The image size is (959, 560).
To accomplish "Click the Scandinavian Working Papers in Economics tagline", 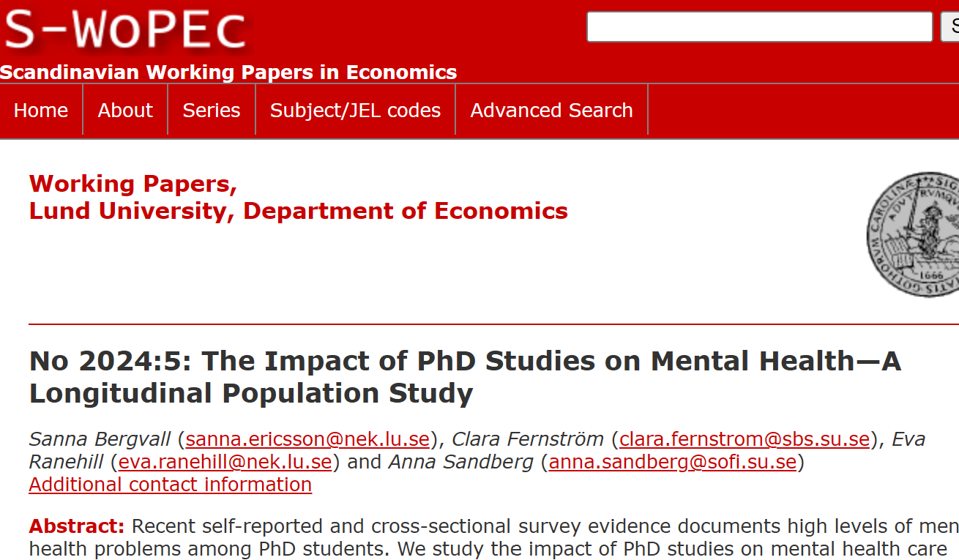I will tap(228, 72).
